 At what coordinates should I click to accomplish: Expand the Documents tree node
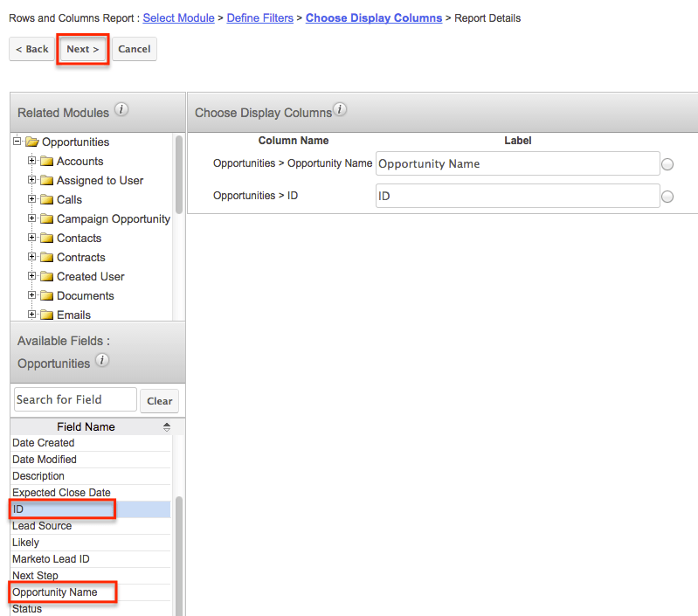tap(31, 294)
